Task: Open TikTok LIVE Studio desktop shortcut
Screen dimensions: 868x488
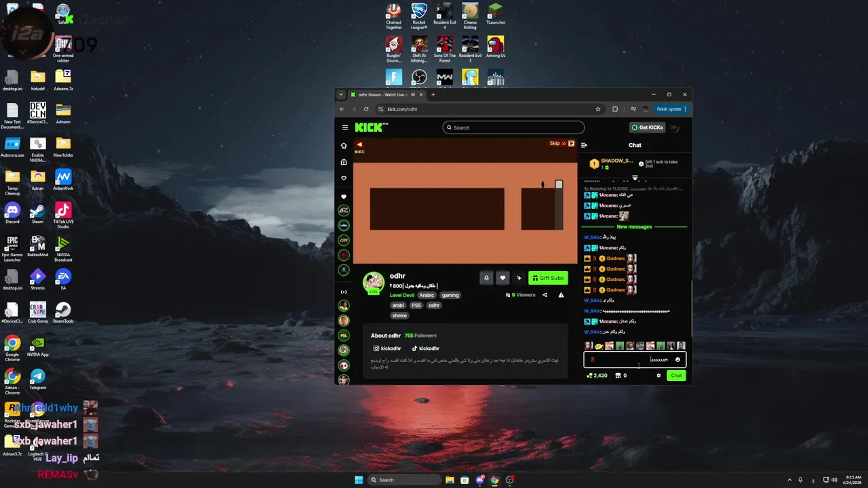Action: [x=63, y=216]
